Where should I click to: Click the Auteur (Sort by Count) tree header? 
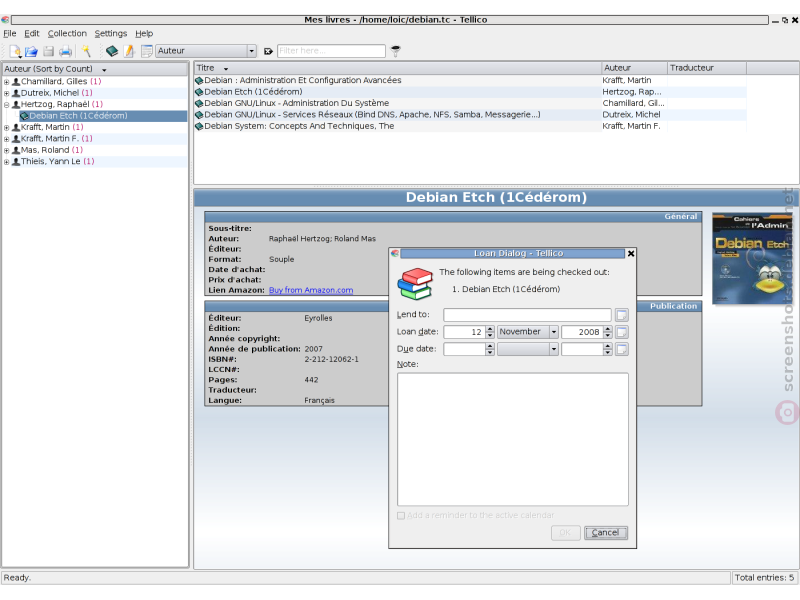[x=95, y=69]
